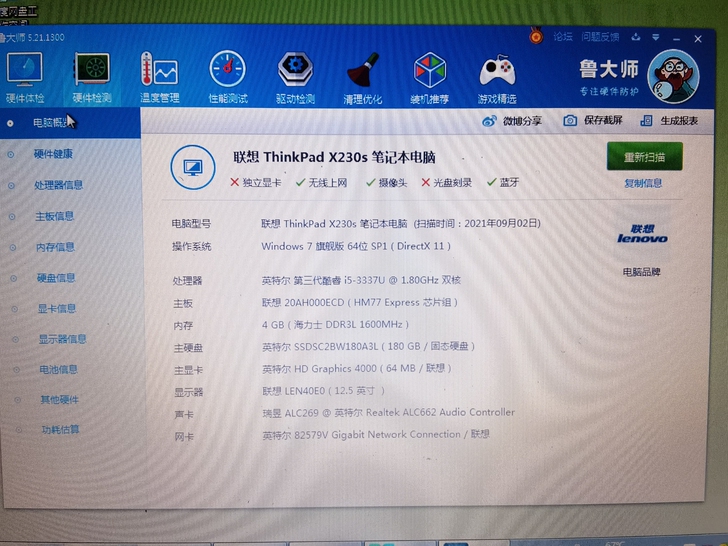Share via 微博分享
This screenshot has width=728, height=546.
(x=512, y=121)
